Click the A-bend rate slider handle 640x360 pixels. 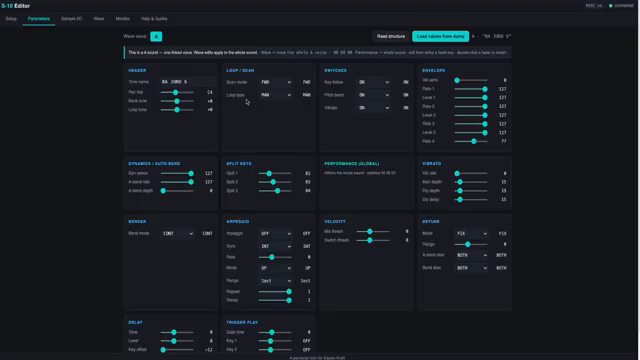(x=191, y=182)
